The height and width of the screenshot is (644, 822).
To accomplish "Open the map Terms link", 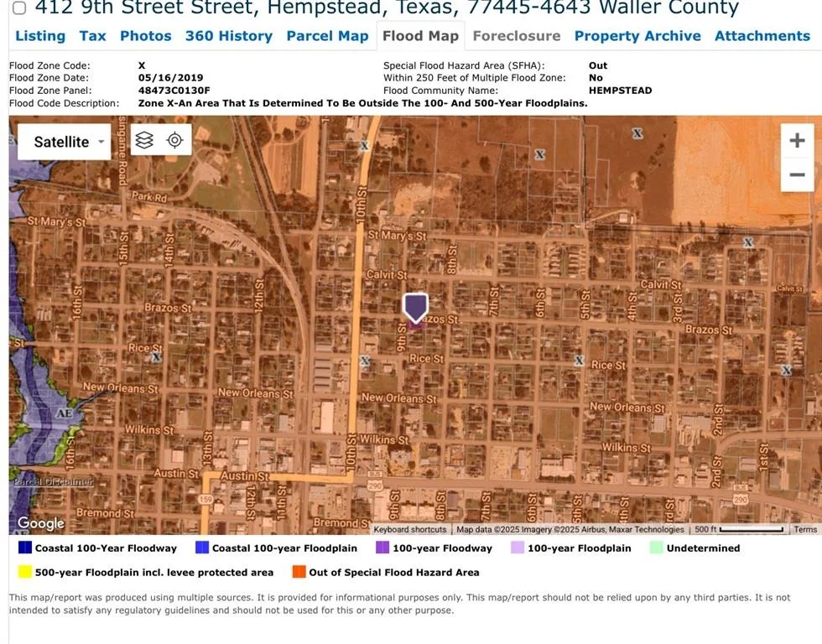I will point(805,529).
